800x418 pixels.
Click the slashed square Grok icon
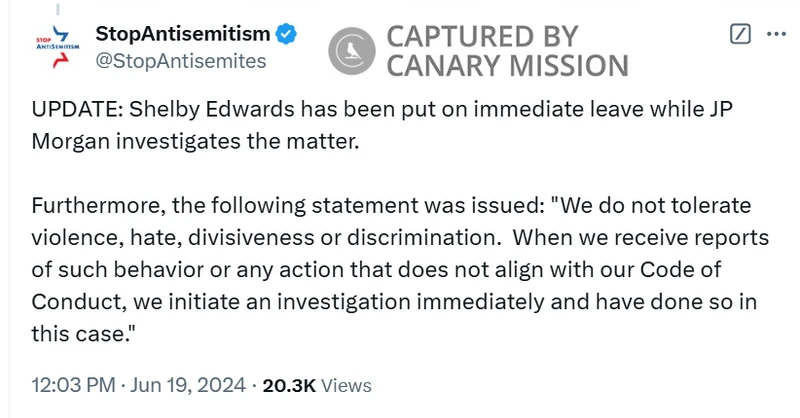click(x=740, y=34)
